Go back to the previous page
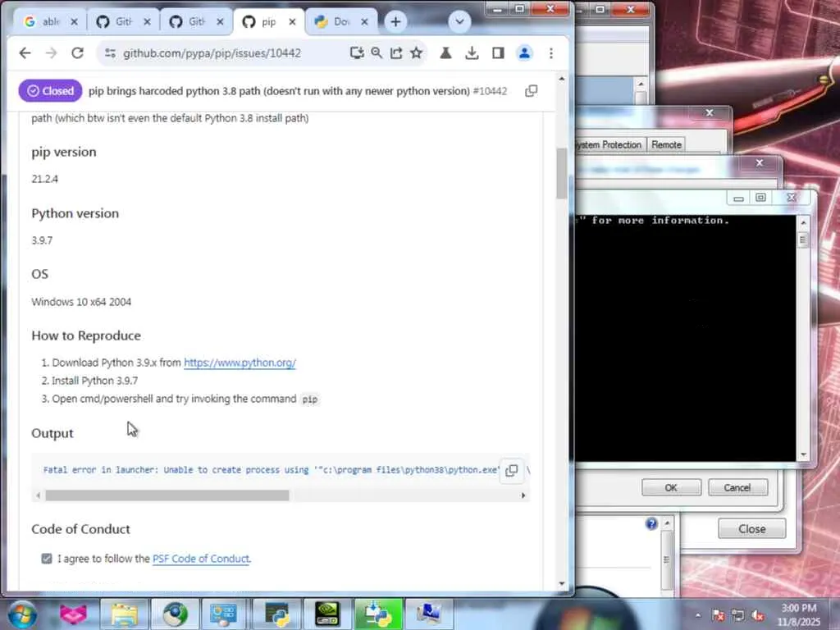The height and width of the screenshot is (630, 840). click(25, 53)
